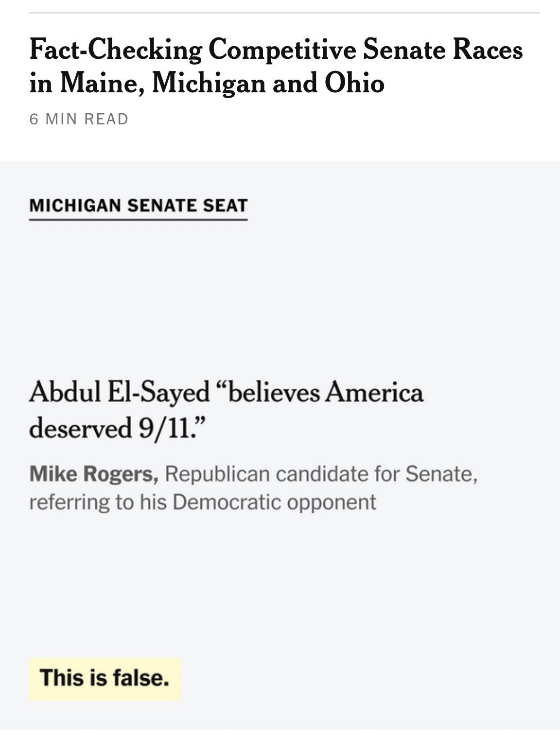Tap the yellow 'This is false.' verdict
The image size is (560, 756).
point(105,678)
